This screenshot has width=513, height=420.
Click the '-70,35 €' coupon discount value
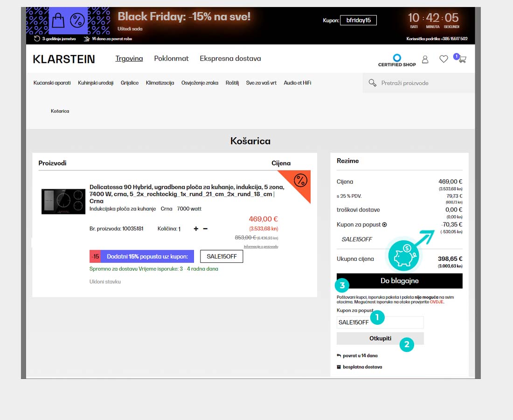[x=451, y=224]
